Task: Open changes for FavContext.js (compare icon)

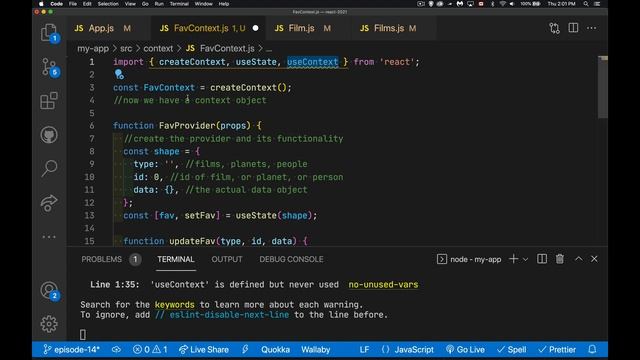Action: pos(554,28)
